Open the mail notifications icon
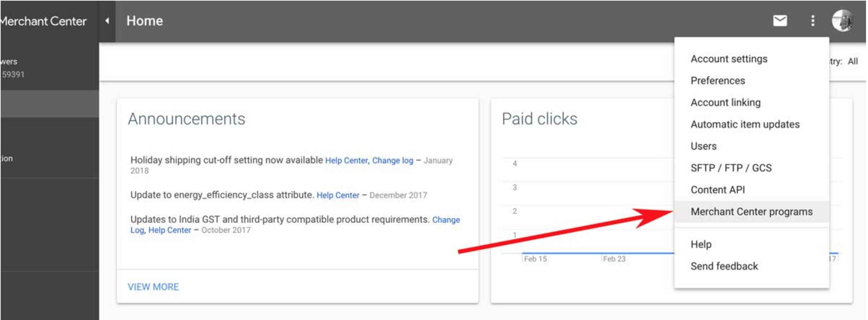This screenshot has width=868, height=320. click(780, 21)
